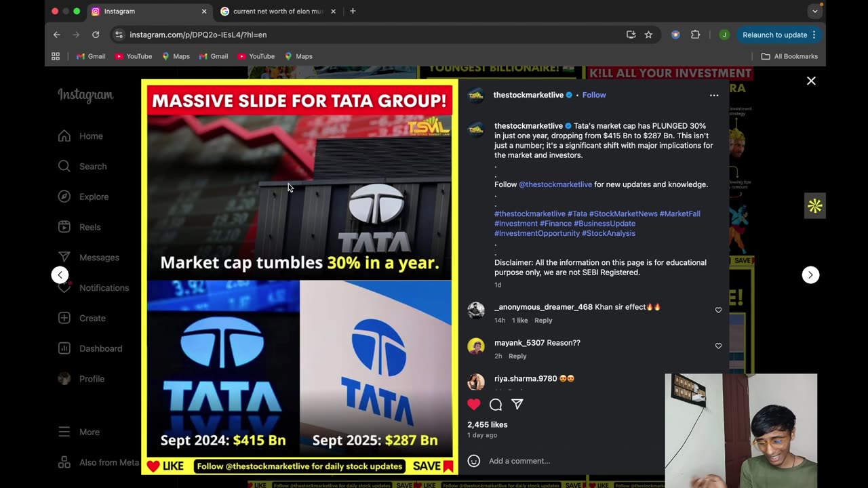868x488 pixels.
Task: Switch to Elon Musk net worth tab
Action: [x=278, y=12]
